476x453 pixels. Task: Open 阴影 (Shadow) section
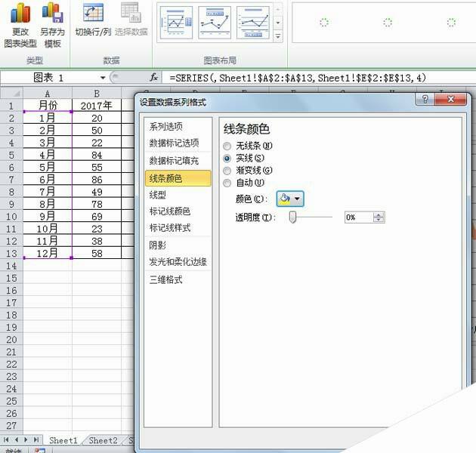(x=178, y=245)
